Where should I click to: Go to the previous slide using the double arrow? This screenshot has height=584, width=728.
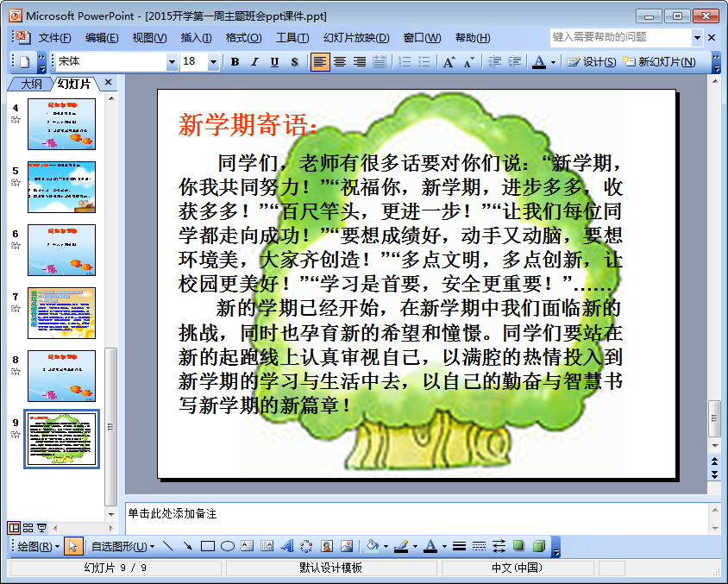(x=714, y=461)
